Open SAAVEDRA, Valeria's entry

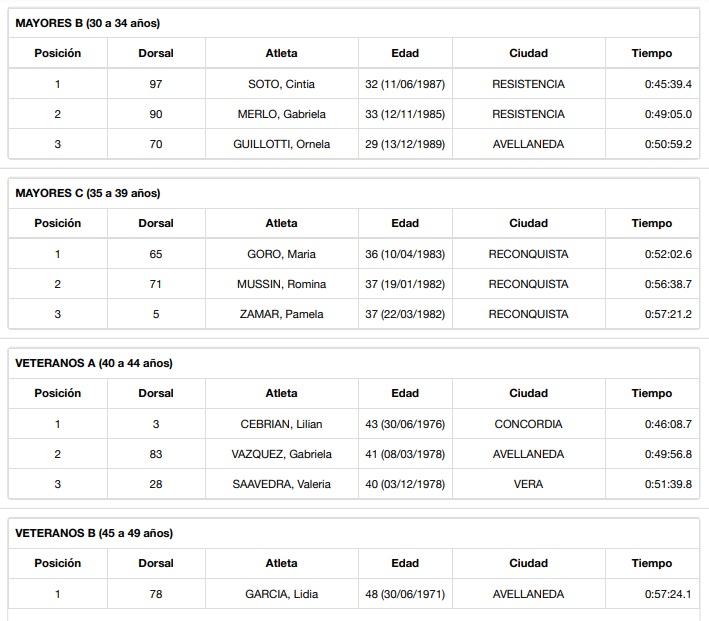[x=281, y=484]
